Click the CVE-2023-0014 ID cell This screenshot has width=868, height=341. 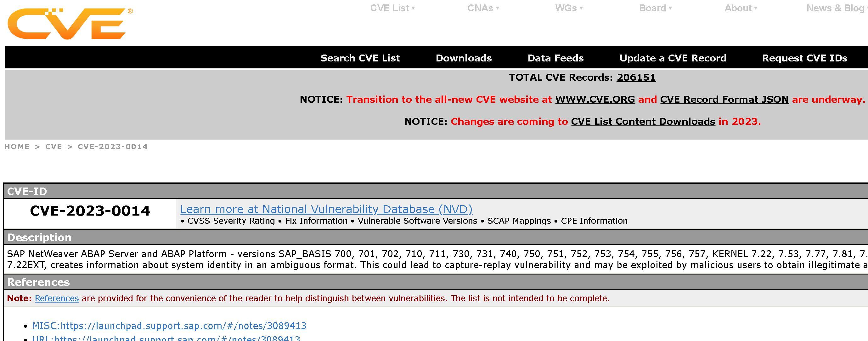[x=90, y=214]
